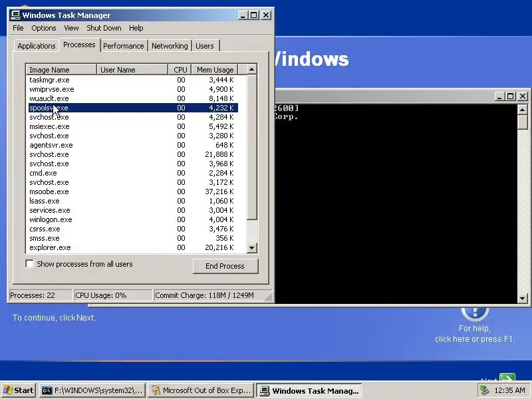Close the command prompt window
Screen dimensions: 532x399
point(523,96)
